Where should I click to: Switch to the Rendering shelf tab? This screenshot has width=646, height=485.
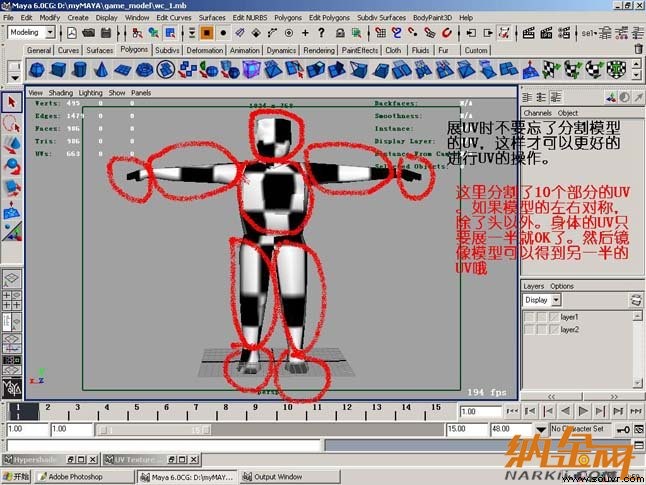pyautogui.click(x=319, y=50)
